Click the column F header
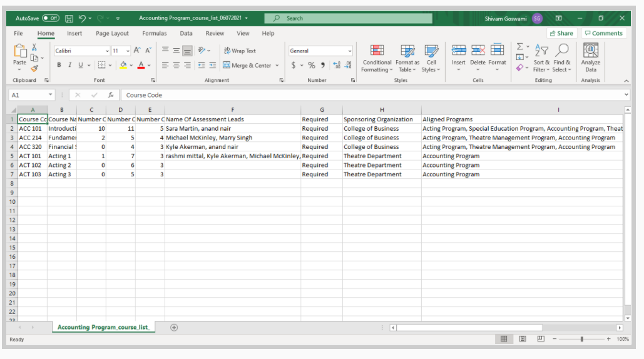 coord(232,110)
